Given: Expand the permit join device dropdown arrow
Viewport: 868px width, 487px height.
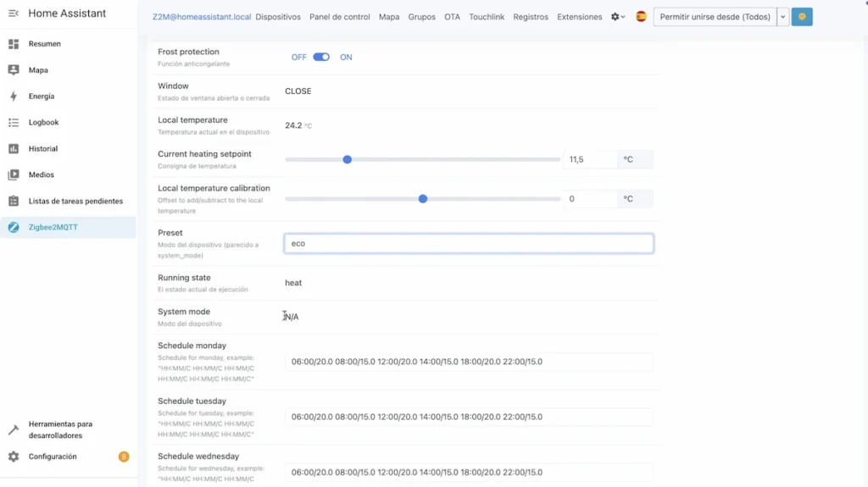Looking at the screenshot, I should tap(782, 17).
